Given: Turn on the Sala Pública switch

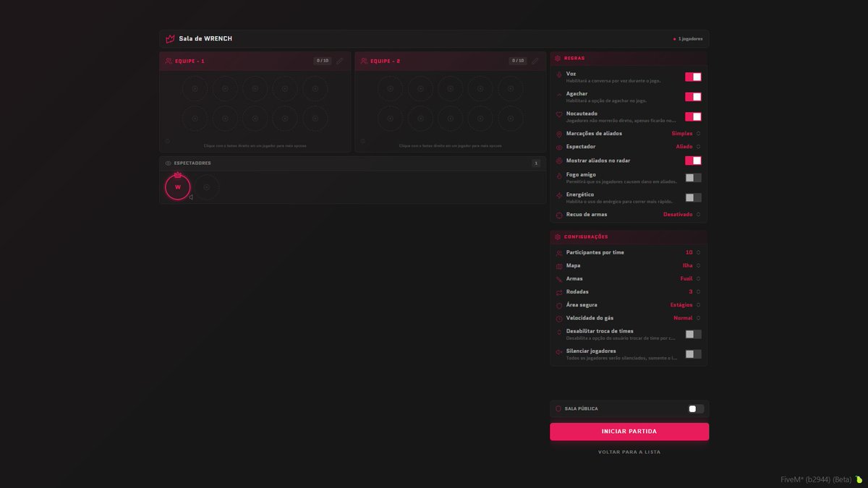Looking at the screenshot, I should (695, 408).
